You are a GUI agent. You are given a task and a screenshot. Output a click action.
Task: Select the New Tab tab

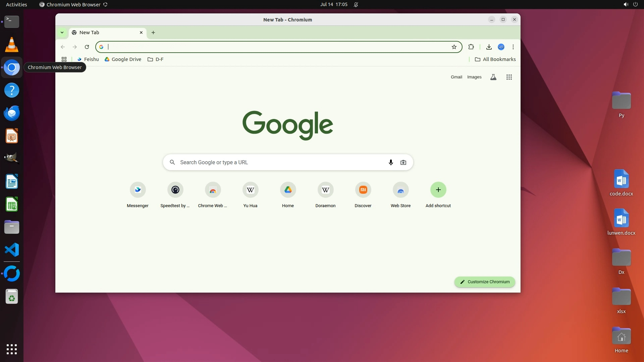click(x=104, y=33)
